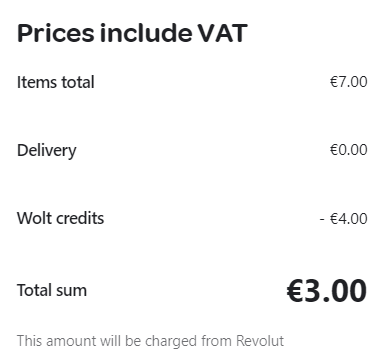This screenshot has width=388, height=363.
Task: Click the word Revolut in the notice
Action: 260,341
